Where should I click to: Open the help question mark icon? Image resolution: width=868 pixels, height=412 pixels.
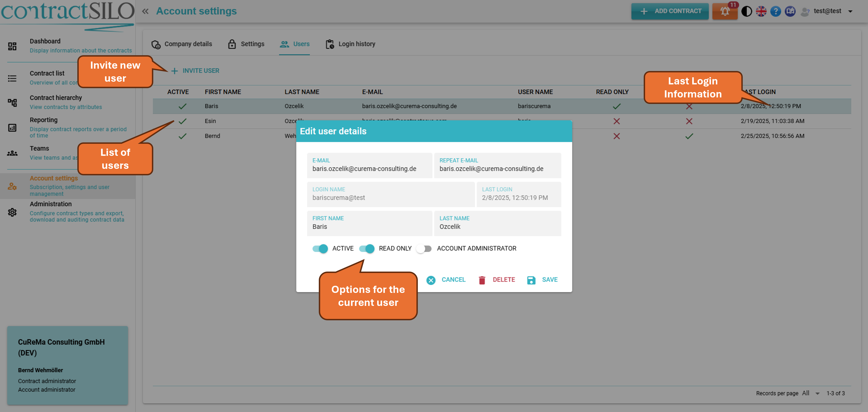775,11
